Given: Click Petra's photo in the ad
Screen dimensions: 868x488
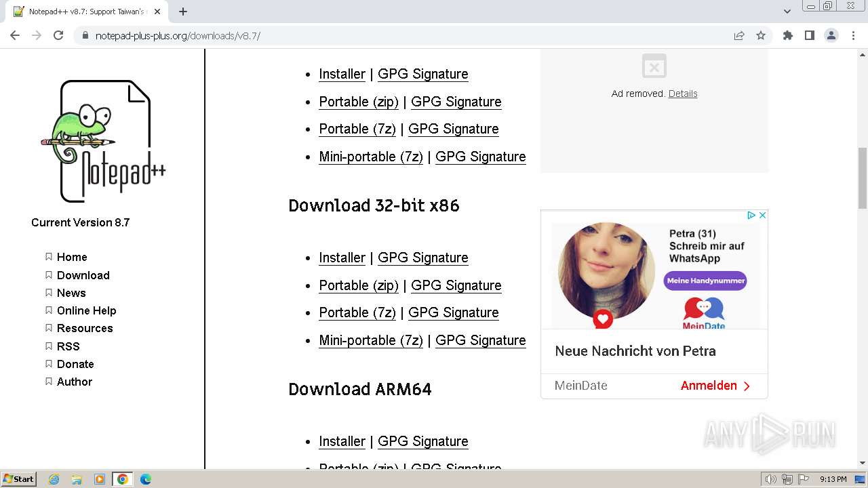Looking at the screenshot, I should point(606,271).
